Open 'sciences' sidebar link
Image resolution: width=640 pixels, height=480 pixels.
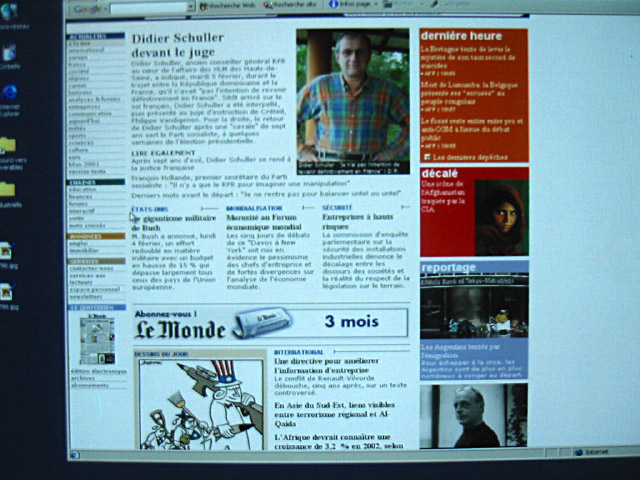coord(81,142)
